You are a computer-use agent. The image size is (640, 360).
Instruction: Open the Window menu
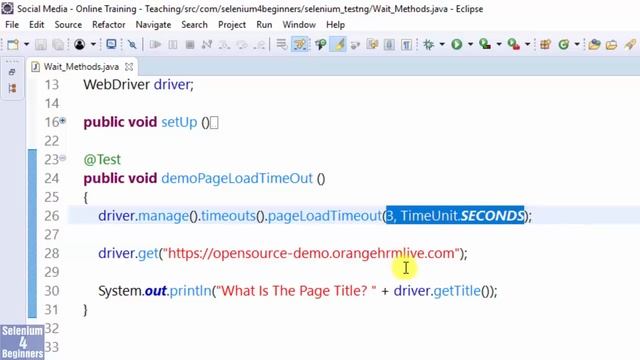coord(299,24)
